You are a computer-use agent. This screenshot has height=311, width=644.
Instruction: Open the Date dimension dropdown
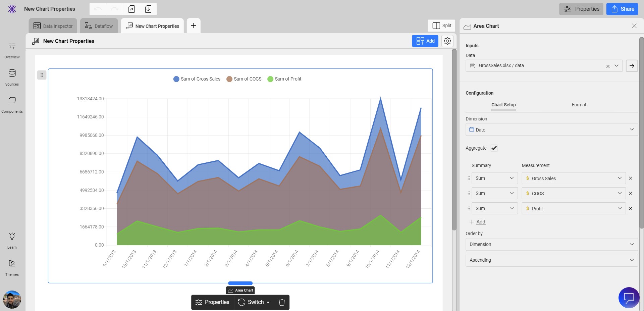pos(551,129)
